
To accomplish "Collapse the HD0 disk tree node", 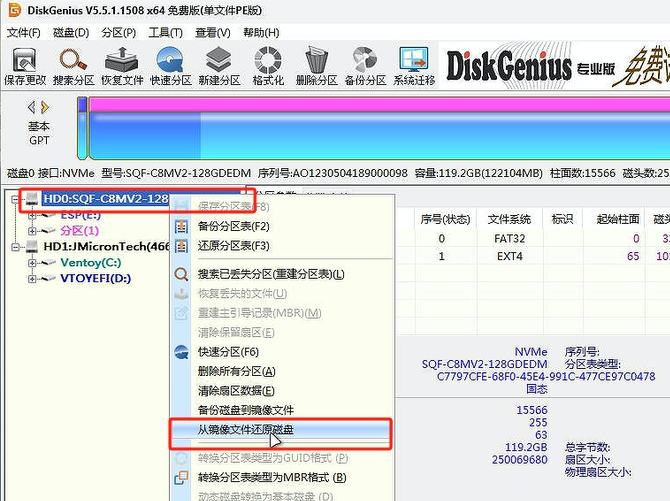I will coord(15,199).
